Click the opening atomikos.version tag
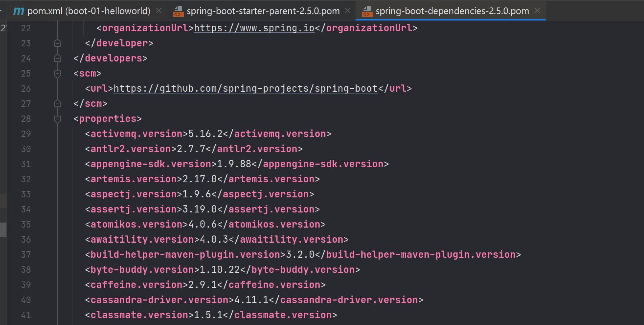 136,224
